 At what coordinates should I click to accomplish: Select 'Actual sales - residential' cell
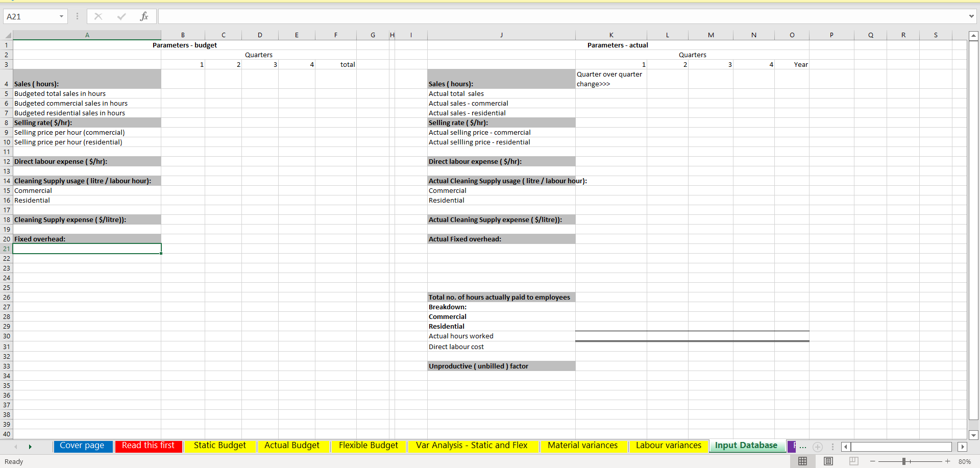tap(501, 113)
